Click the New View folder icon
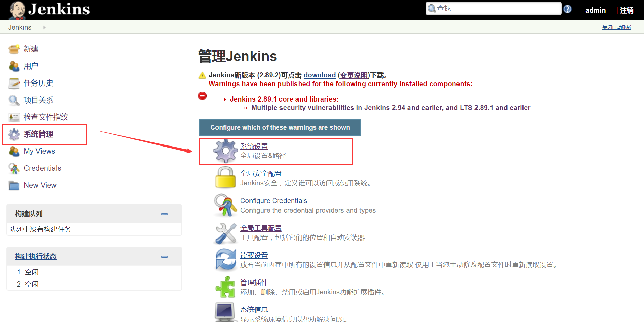The image size is (644, 322). 14,185
